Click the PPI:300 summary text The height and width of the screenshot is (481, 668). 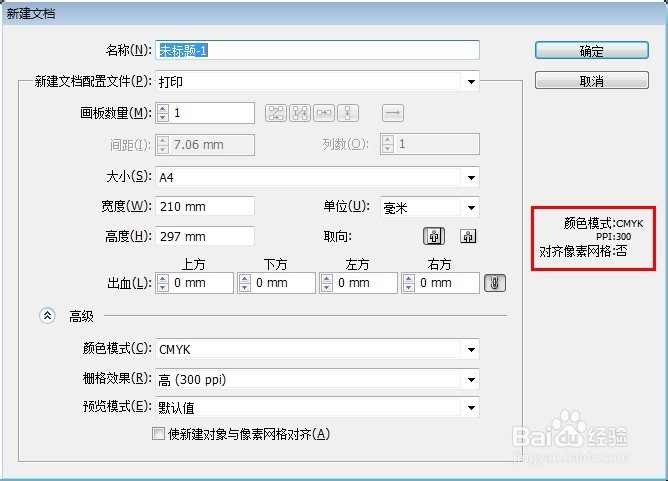click(x=613, y=236)
